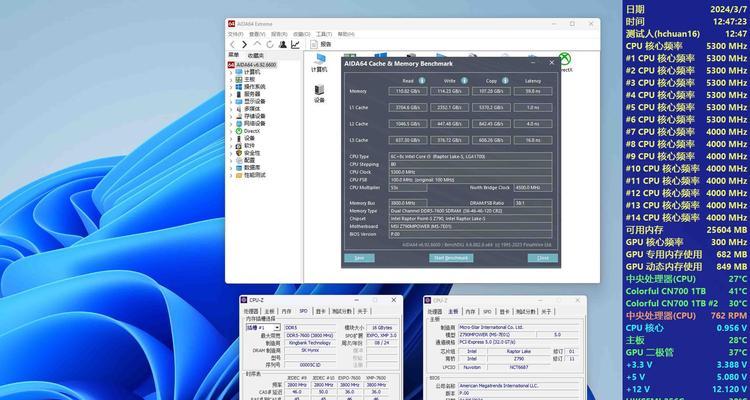Click the info icon beside Read column
Image resolution: width=750 pixels, height=400 pixels.
422,81
